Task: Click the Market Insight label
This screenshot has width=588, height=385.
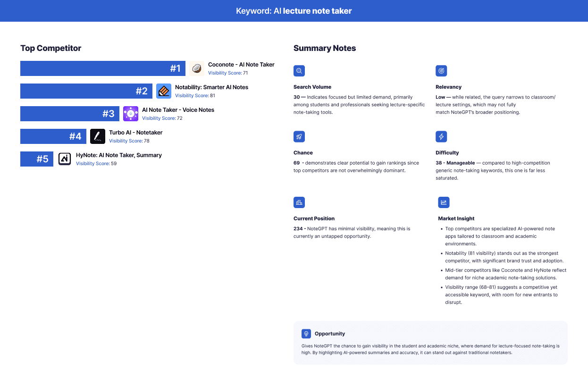Action: point(456,218)
